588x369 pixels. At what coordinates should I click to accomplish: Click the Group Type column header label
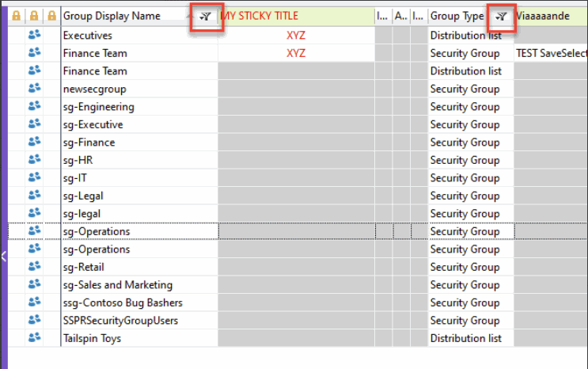457,16
